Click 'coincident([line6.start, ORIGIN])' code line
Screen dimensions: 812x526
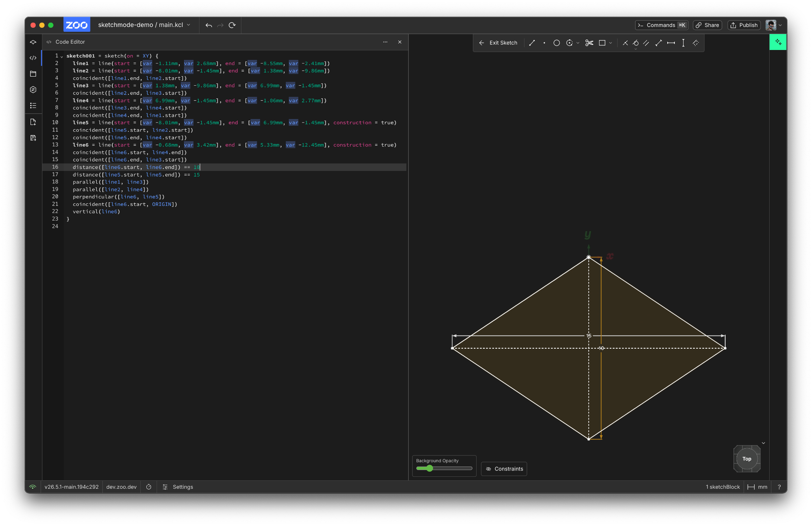coord(125,204)
